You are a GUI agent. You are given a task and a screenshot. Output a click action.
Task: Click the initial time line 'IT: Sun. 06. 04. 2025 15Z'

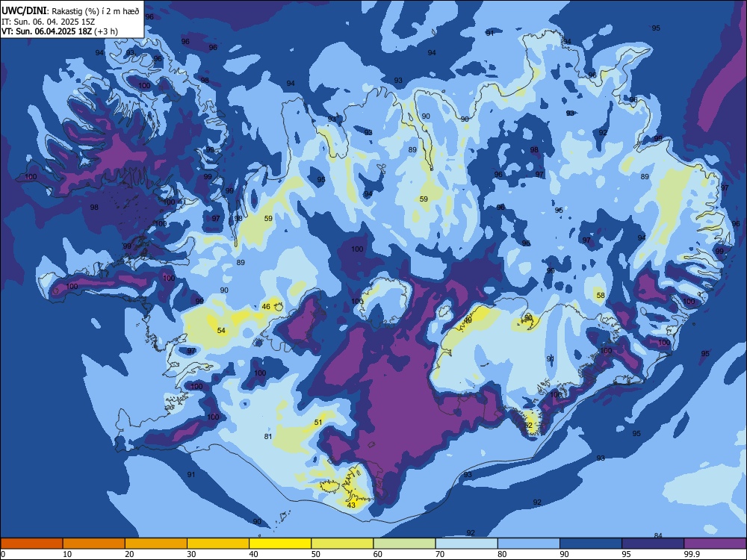(48, 22)
